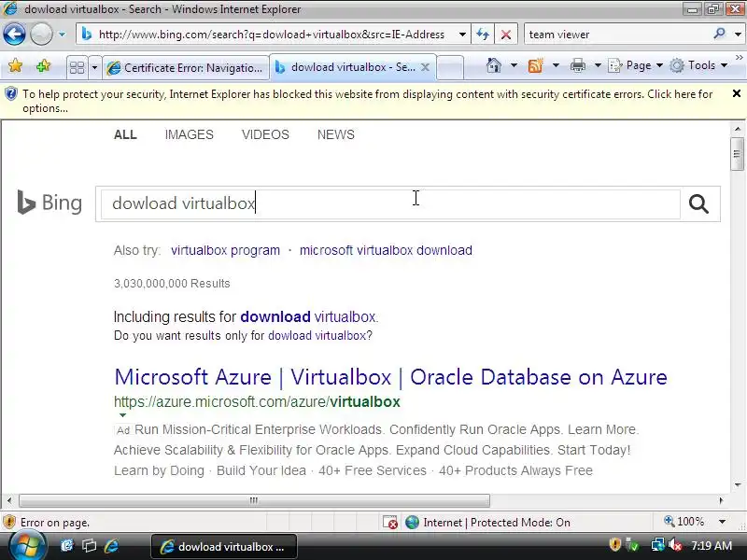747x560 pixels.
Task: Expand the Feeds dropdown arrow
Action: (x=556, y=65)
